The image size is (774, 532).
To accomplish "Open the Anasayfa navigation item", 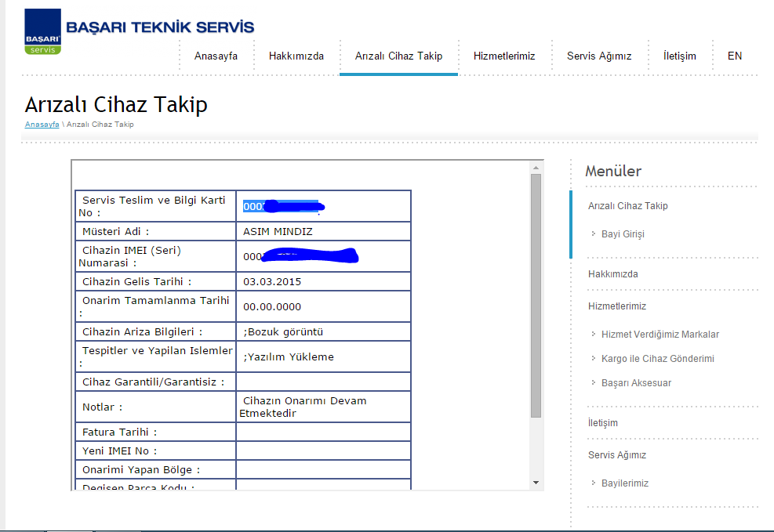I will pyautogui.click(x=216, y=56).
